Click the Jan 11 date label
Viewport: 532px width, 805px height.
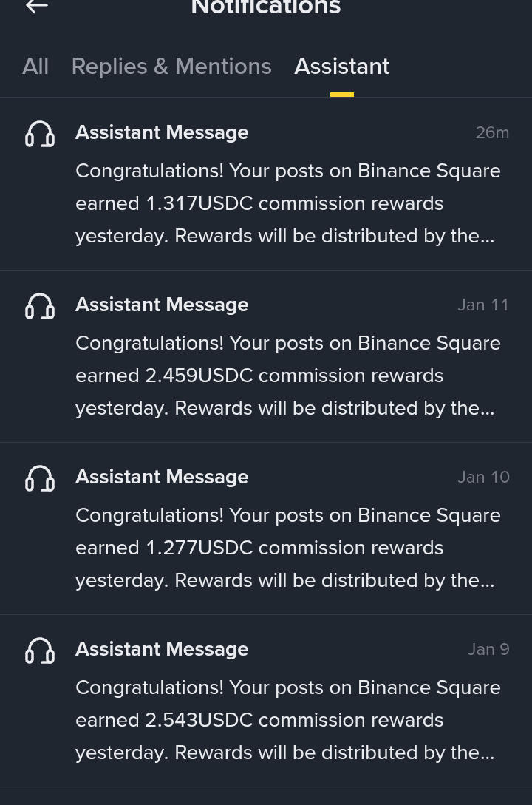(483, 305)
